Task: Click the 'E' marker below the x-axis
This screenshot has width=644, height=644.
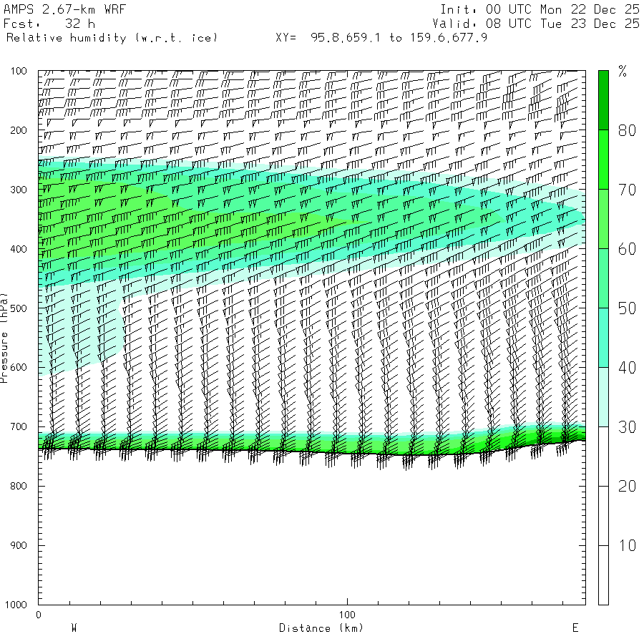Action: [575, 628]
